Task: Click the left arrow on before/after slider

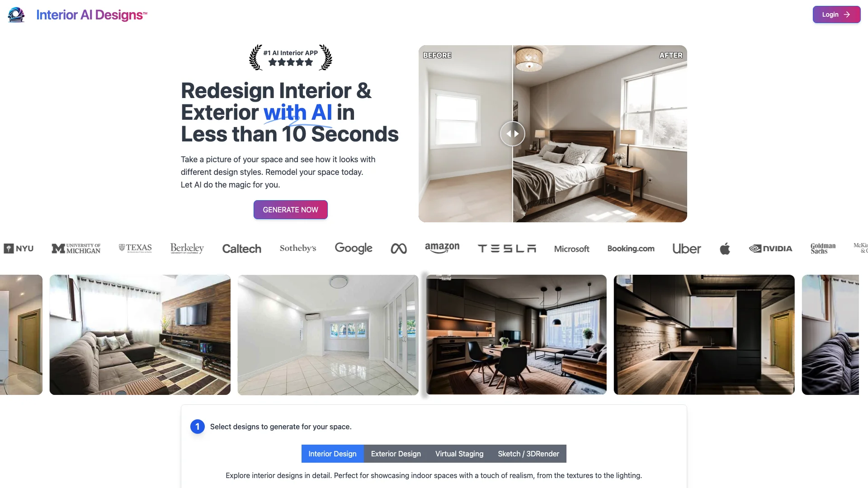Action: coord(507,133)
